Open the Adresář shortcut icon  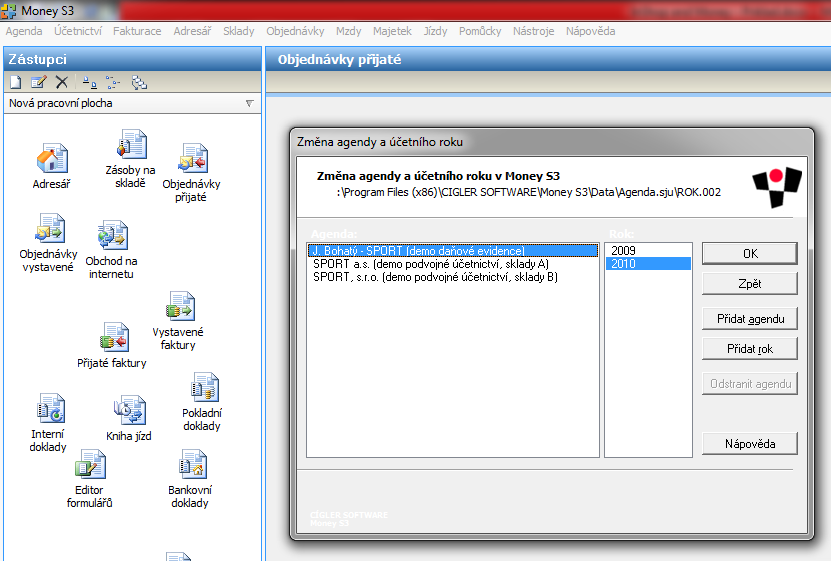click(x=52, y=158)
